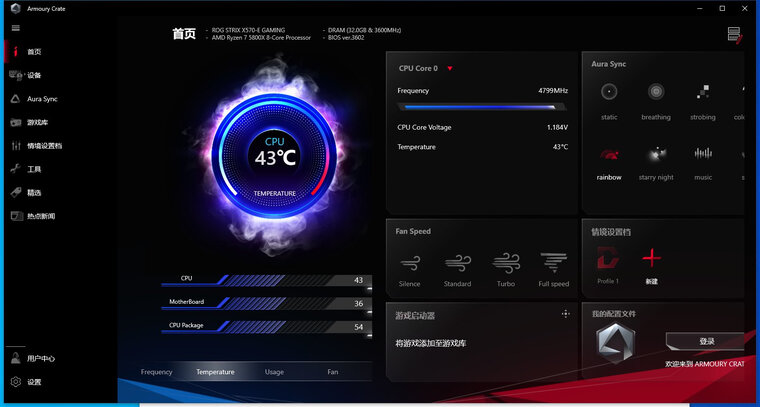Image resolution: width=760 pixels, height=407 pixels.
Task: Click the 登录 login button
Action: (707, 342)
